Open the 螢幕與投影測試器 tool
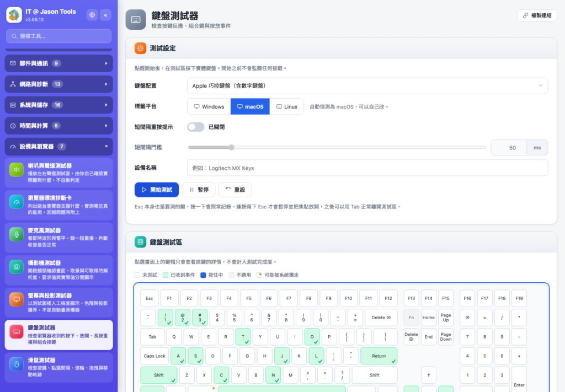565x392 pixels. click(58, 302)
